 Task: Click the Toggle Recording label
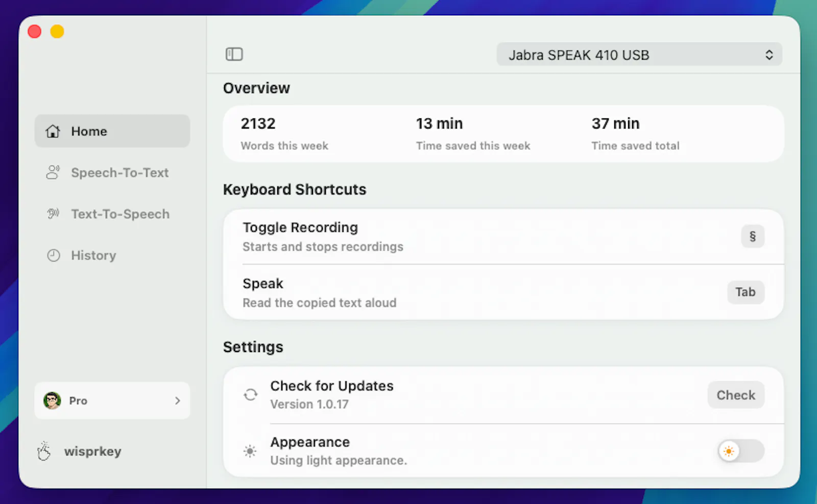pyautogui.click(x=300, y=228)
